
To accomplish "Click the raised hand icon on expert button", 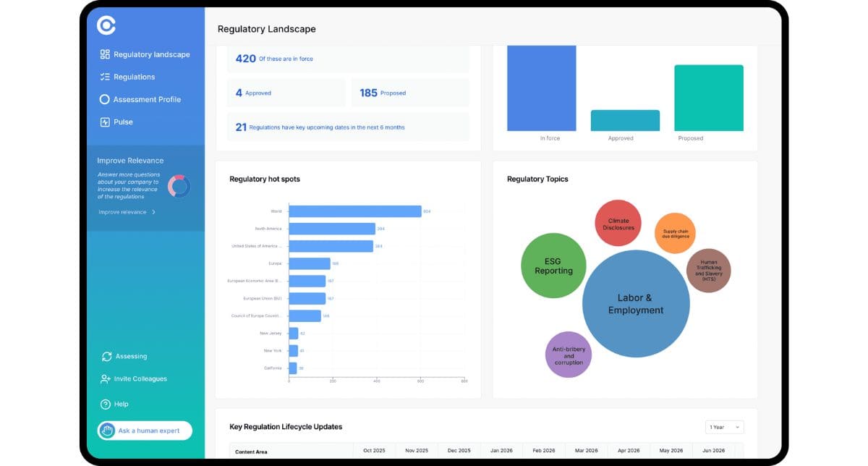I will pos(106,430).
